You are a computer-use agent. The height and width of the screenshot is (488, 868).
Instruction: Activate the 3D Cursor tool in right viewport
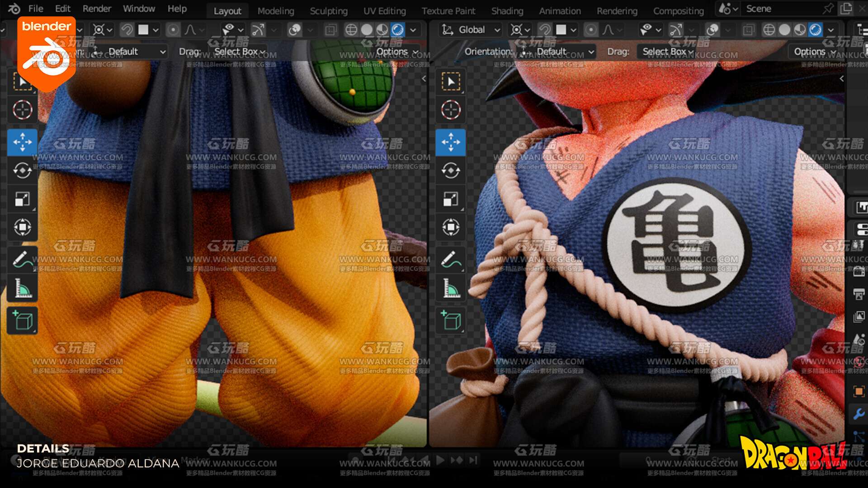[451, 110]
